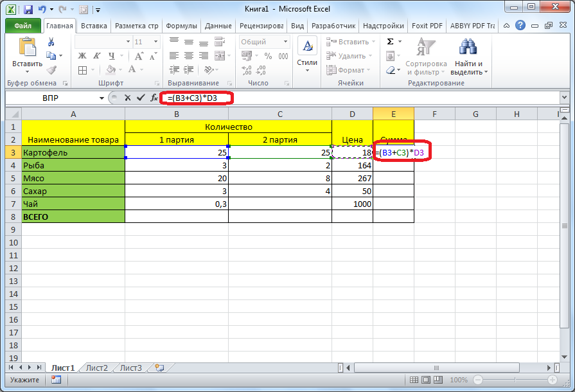Click the insert new sheet tab icon
Viewport: 575px width, 392px height.
click(159, 368)
